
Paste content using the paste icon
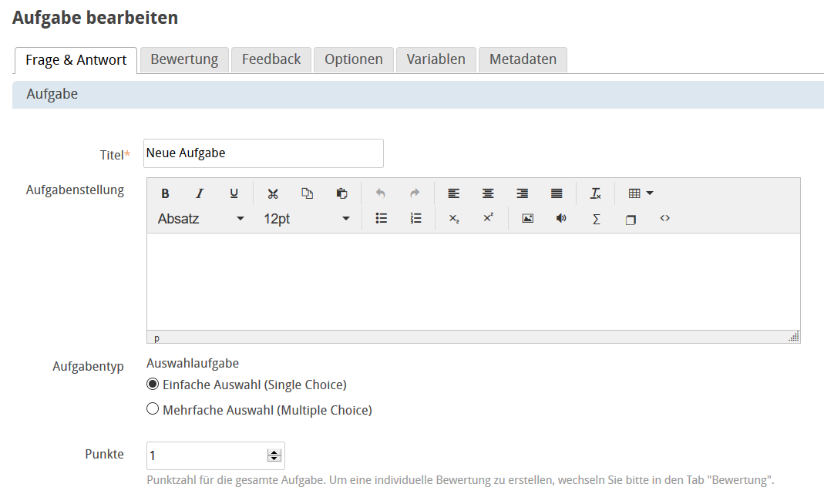[341, 193]
